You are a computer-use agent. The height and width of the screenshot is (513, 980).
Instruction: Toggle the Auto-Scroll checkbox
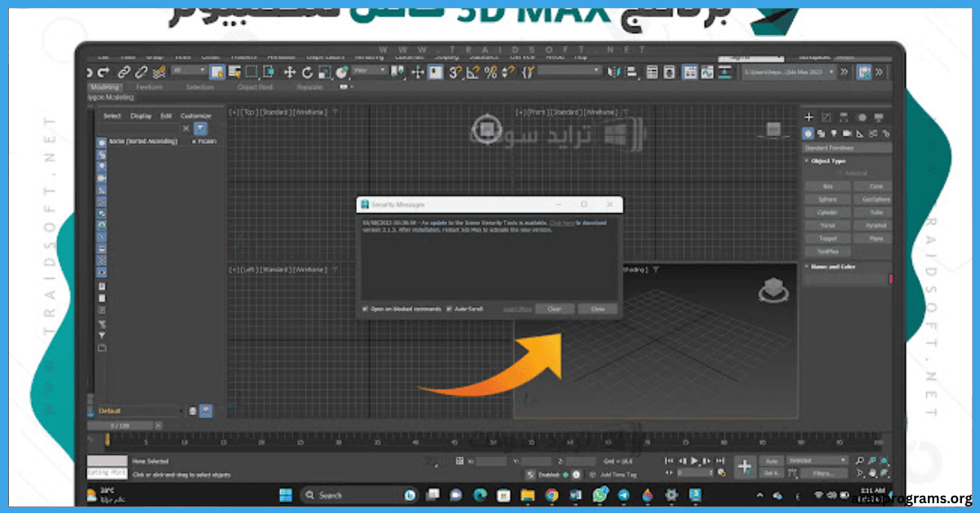pyautogui.click(x=449, y=309)
